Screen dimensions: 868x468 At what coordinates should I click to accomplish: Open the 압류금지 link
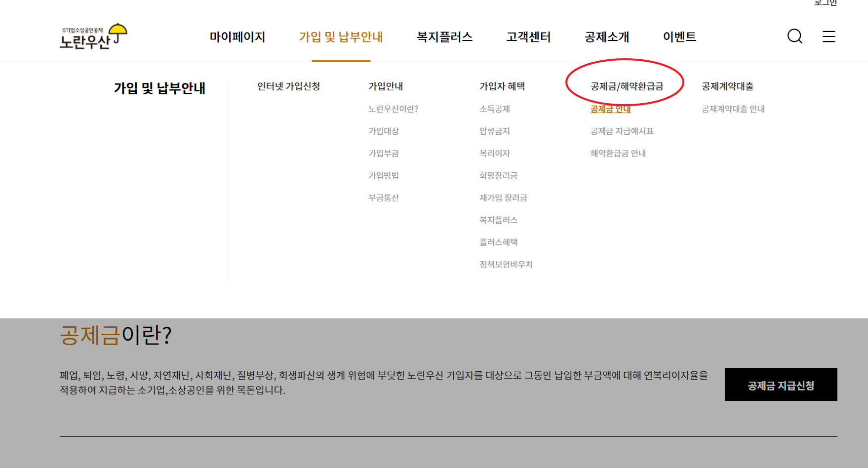click(494, 131)
